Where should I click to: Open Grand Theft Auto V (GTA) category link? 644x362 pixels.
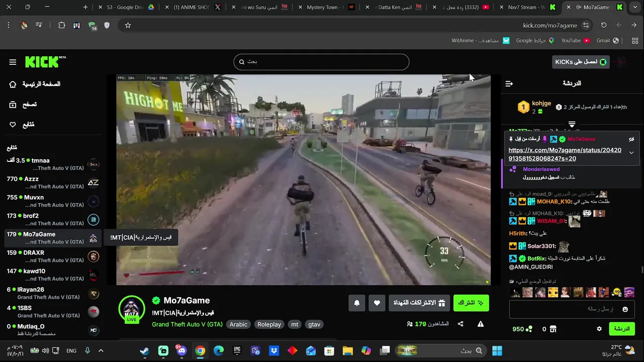[x=187, y=324]
